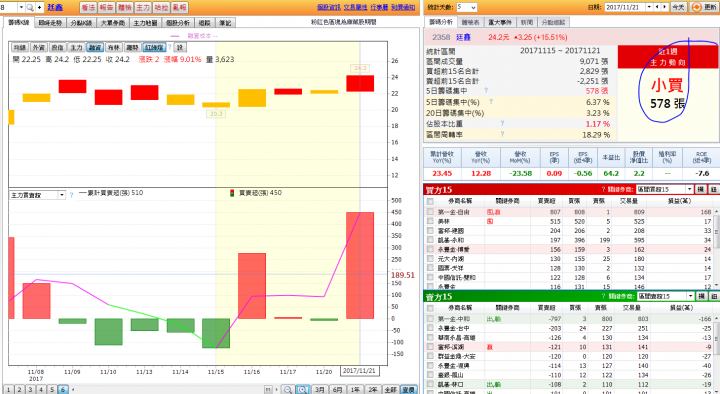Click the question mark beside 佔股本比重

pyautogui.click(x=502, y=123)
